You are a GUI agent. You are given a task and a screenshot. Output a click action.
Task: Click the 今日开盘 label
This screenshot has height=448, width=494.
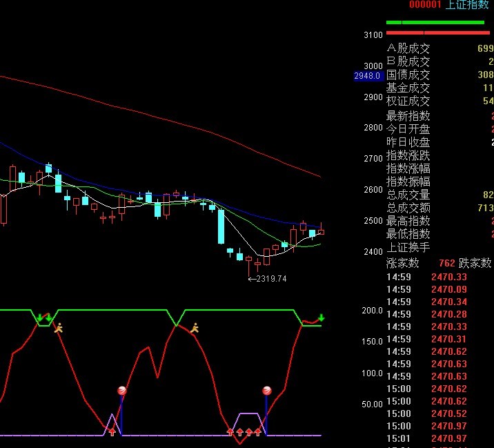pyautogui.click(x=408, y=129)
